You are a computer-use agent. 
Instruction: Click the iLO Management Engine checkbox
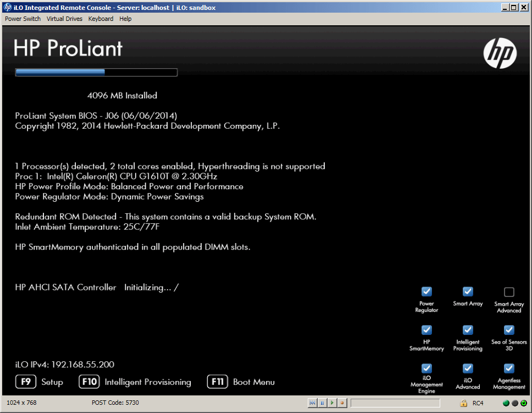tap(426, 368)
